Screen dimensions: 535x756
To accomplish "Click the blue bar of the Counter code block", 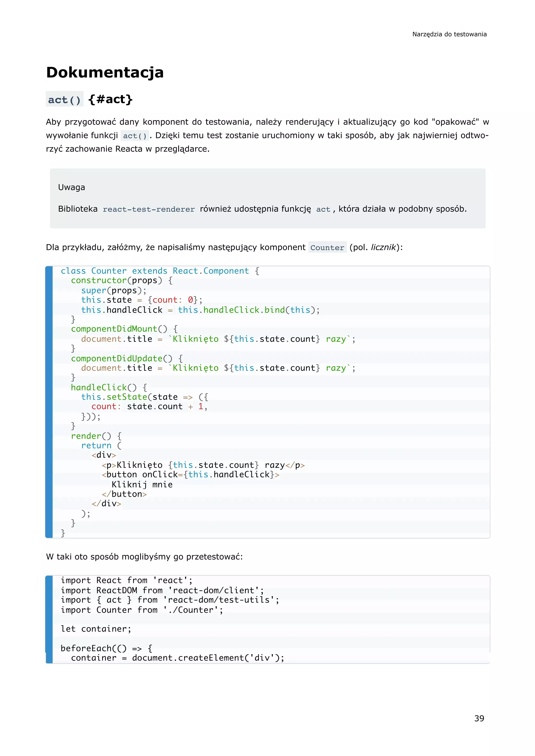I will [x=49, y=402].
